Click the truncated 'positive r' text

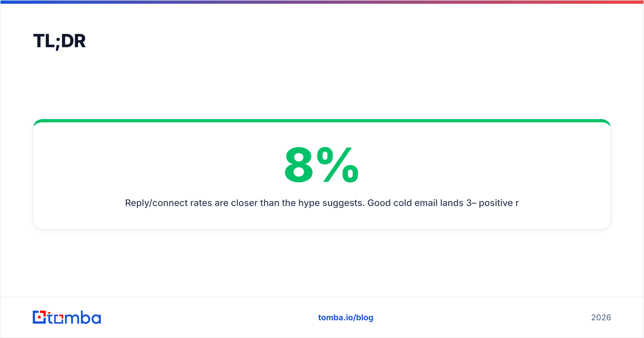coord(499,203)
